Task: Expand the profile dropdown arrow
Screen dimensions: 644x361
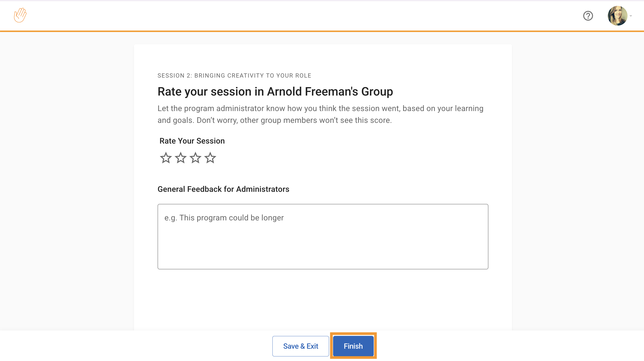Action: (631, 16)
